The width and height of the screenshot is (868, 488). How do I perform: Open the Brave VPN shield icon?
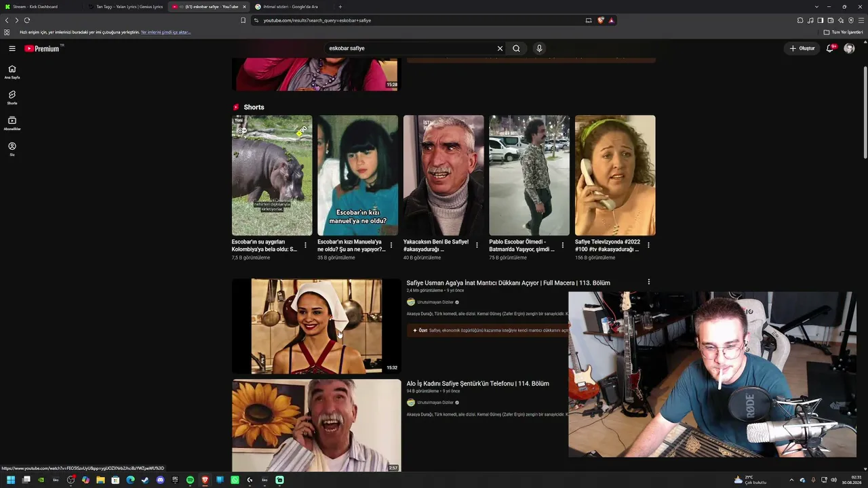coord(851,20)
